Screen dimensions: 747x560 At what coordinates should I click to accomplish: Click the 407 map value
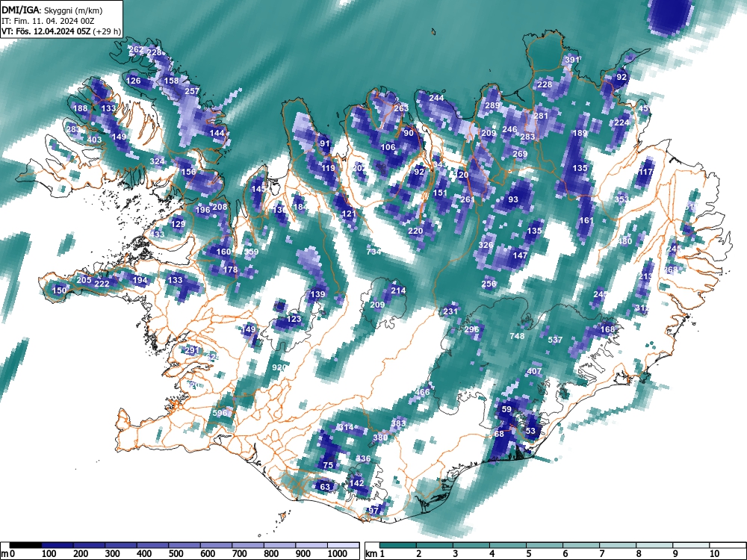coord(535,371)
